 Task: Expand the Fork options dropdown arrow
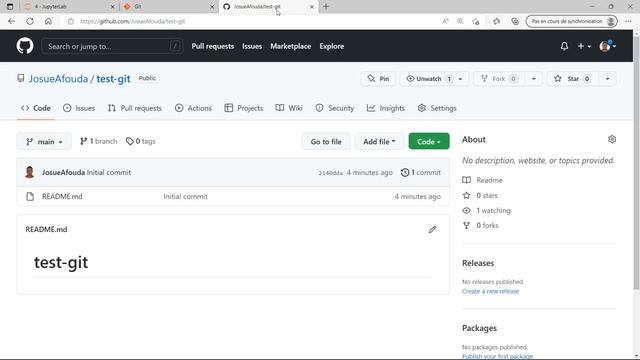tap(533, 79)
